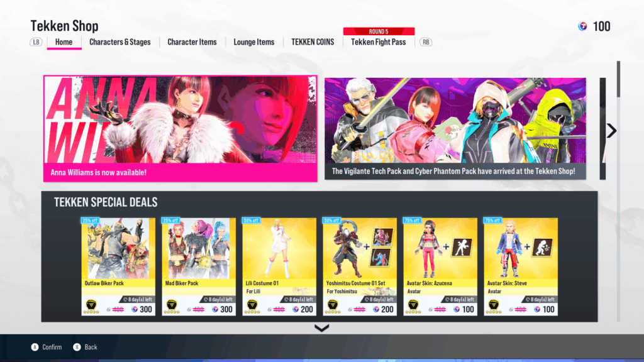Click the rarity badge on Lili Costume 01

tap(252, 306)
